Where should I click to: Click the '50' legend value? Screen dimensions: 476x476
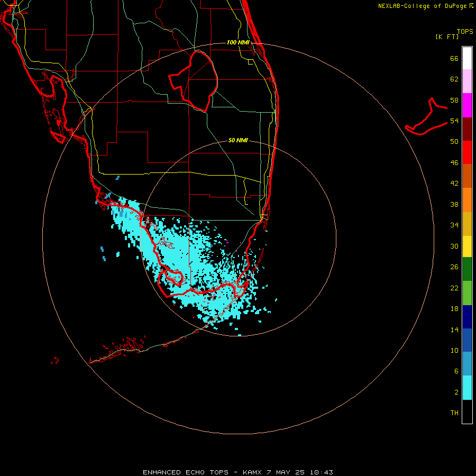click(x=454, y=141)
